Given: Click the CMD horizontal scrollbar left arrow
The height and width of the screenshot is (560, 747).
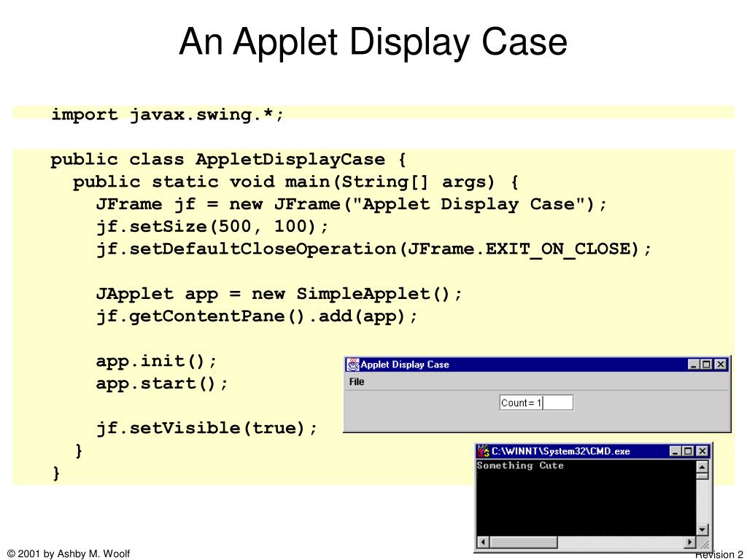Looking at the screenshot, I should pos(483,542).
